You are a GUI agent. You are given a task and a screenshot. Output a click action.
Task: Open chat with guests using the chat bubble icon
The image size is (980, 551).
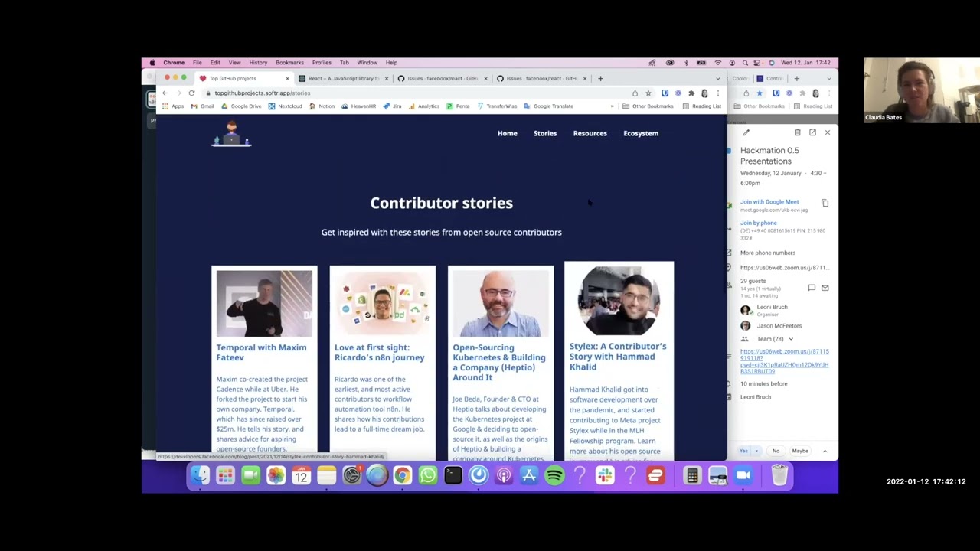coord(812,288)
